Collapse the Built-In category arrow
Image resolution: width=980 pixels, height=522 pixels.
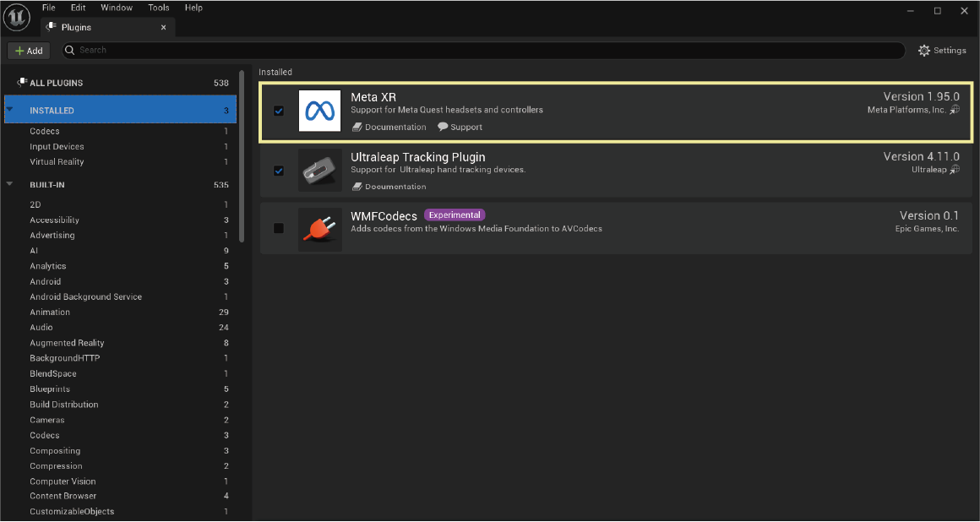9,184
